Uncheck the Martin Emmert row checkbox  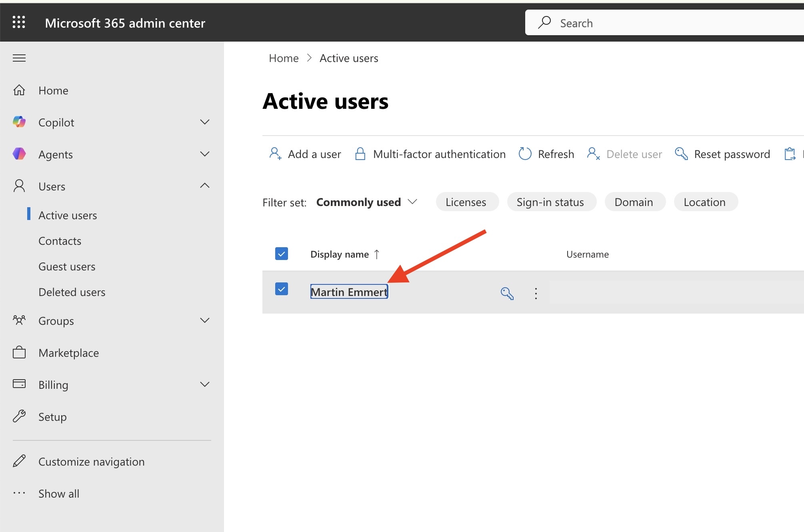[x=282, y=289]
